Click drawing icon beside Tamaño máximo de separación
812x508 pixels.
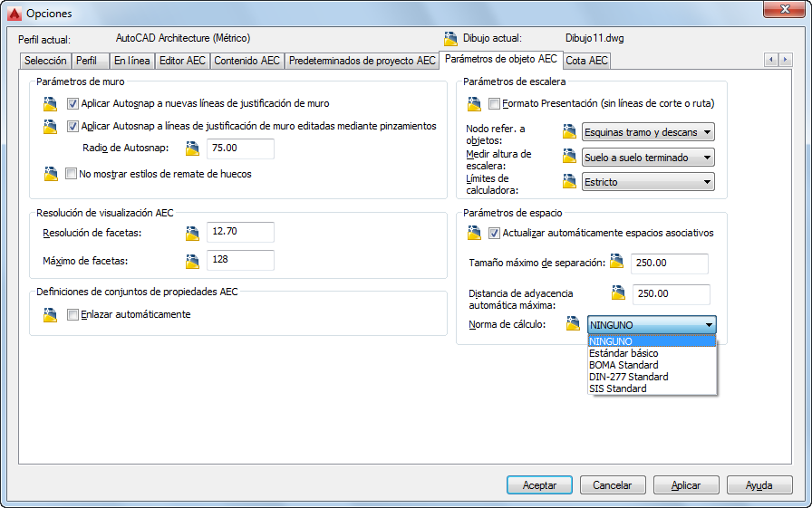[617, 261]
